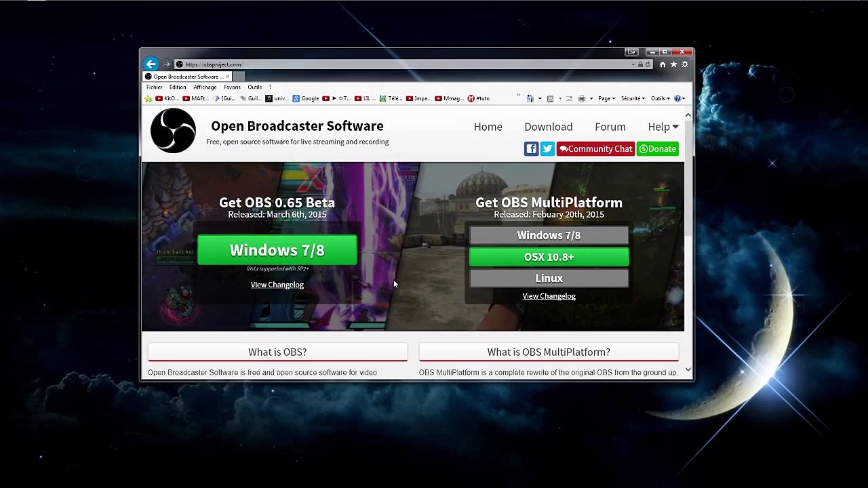View Changelog under OBS 0.65 Beta
Screen dimensions: 868x488
[277, 285]
